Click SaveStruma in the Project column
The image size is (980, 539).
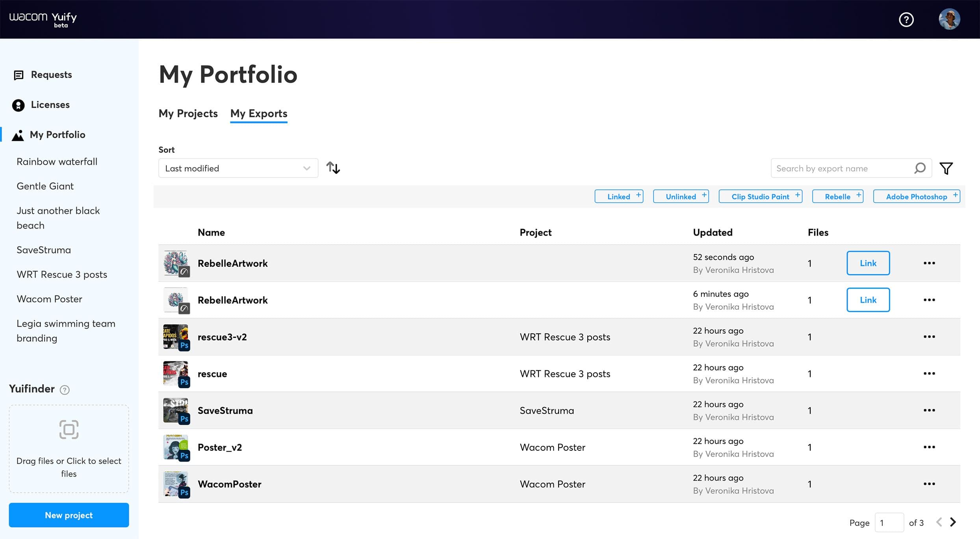pos(547,411)
